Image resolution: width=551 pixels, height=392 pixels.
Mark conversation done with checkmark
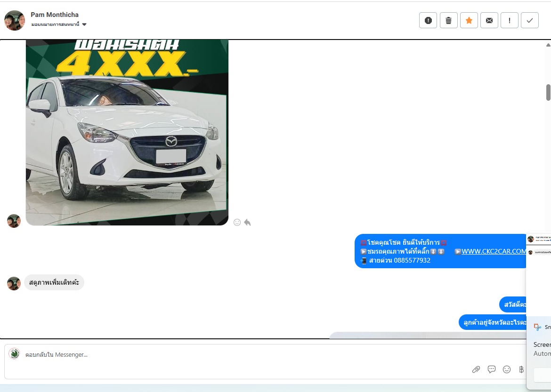click(529, 20)
